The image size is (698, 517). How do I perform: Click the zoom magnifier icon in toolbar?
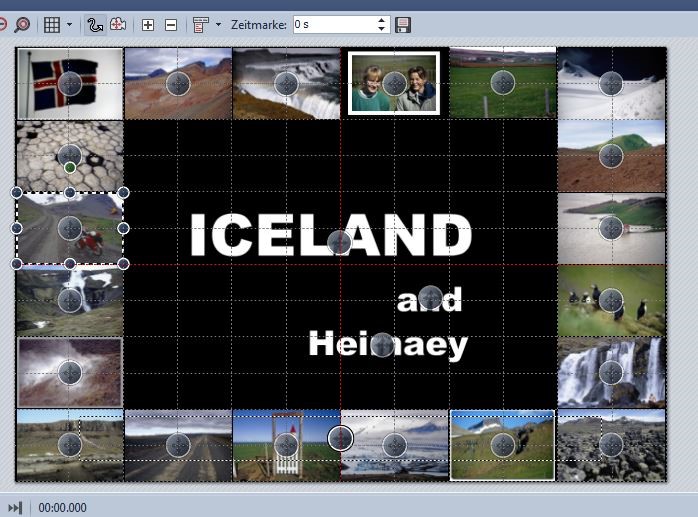tap(22, 24)
